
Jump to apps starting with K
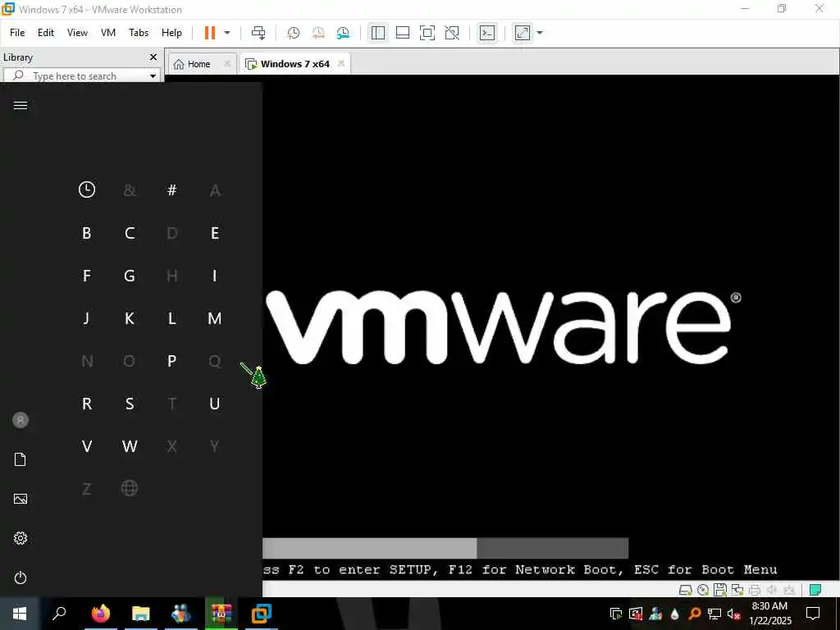(x=130, y=318)
